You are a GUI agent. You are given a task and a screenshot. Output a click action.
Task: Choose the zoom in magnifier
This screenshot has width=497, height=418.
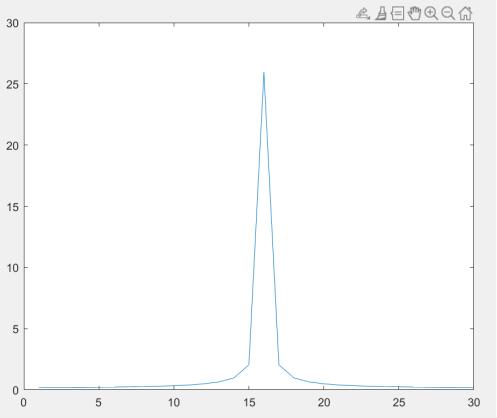coord(431,14)
